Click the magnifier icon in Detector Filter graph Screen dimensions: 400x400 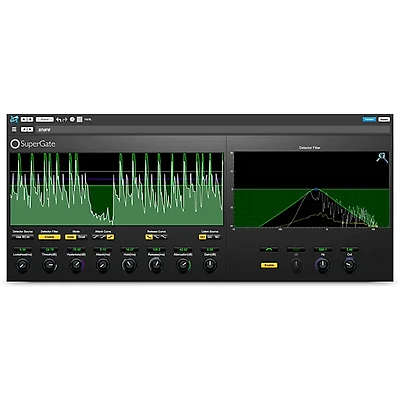click(382, 157)
